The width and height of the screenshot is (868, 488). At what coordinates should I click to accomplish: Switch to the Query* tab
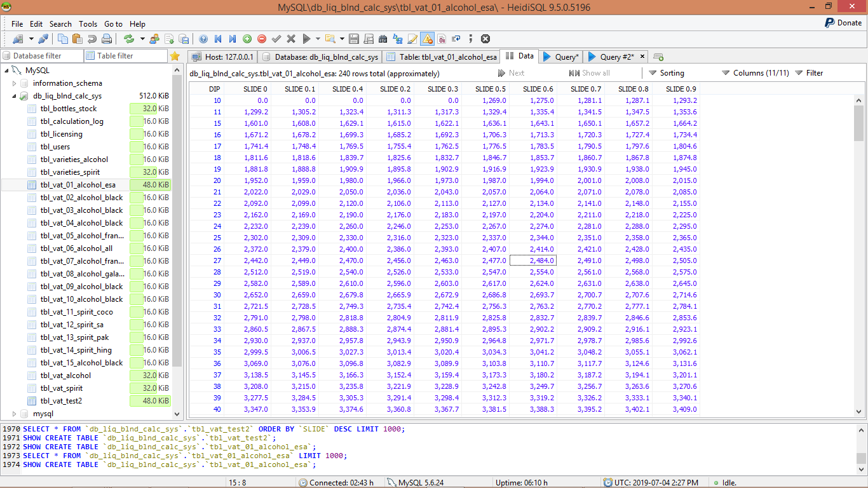click(x=560, y=57)
